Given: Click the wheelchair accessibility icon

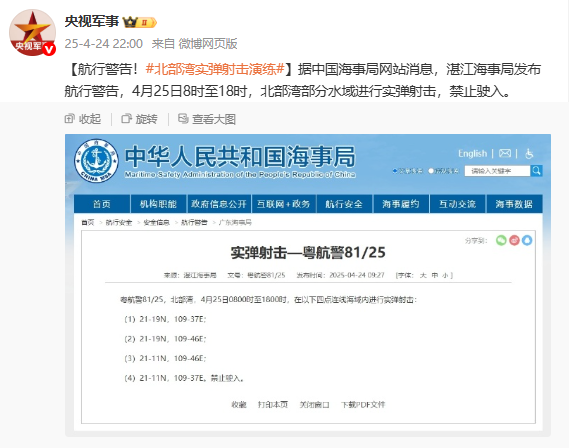Looking at the screenshot, I should click(529, 154).
